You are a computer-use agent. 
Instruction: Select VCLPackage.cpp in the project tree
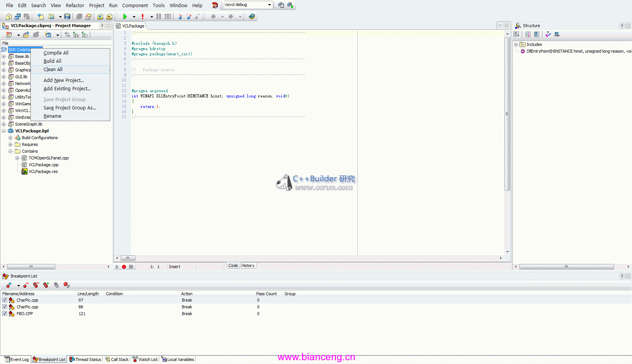[x=44, y=165]
